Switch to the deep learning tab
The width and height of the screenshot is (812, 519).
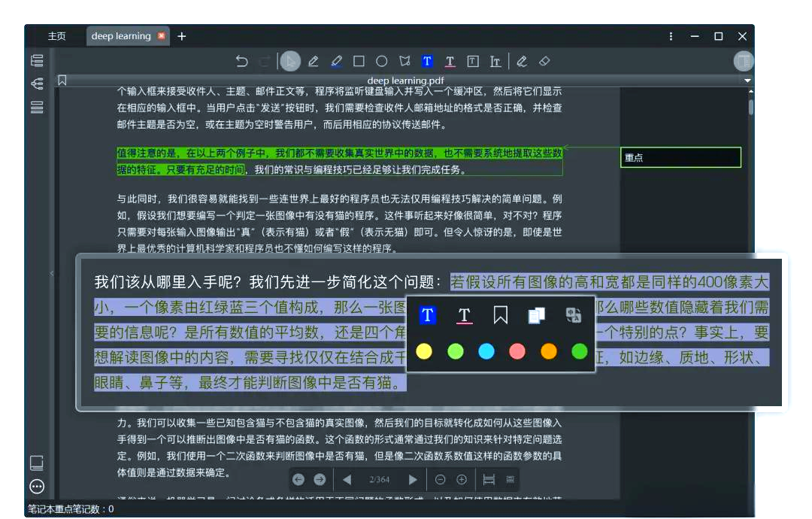click(120, 35)
